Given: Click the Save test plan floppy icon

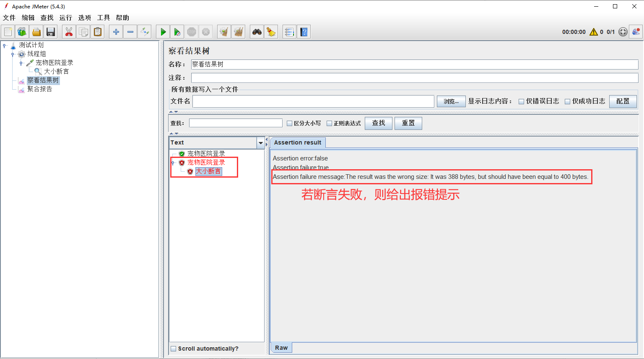Looking at the screenshot, I should [x=51, y=32].
